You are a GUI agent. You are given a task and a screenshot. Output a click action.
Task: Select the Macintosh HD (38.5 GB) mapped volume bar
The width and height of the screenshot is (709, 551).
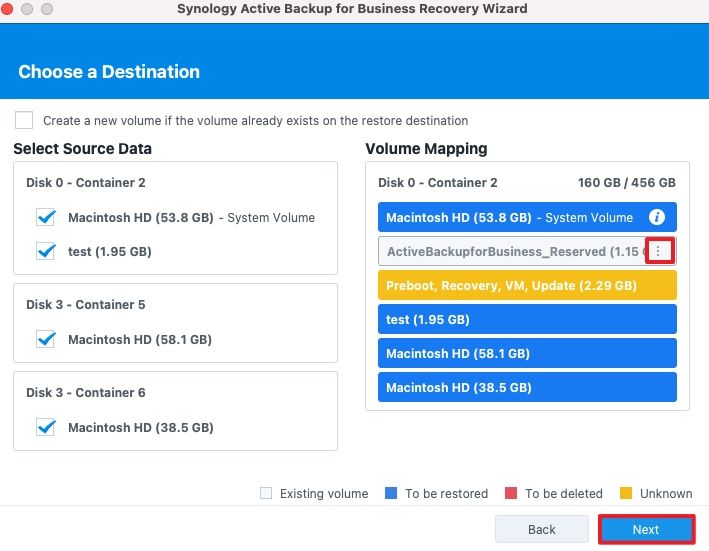tap(527, 387)
